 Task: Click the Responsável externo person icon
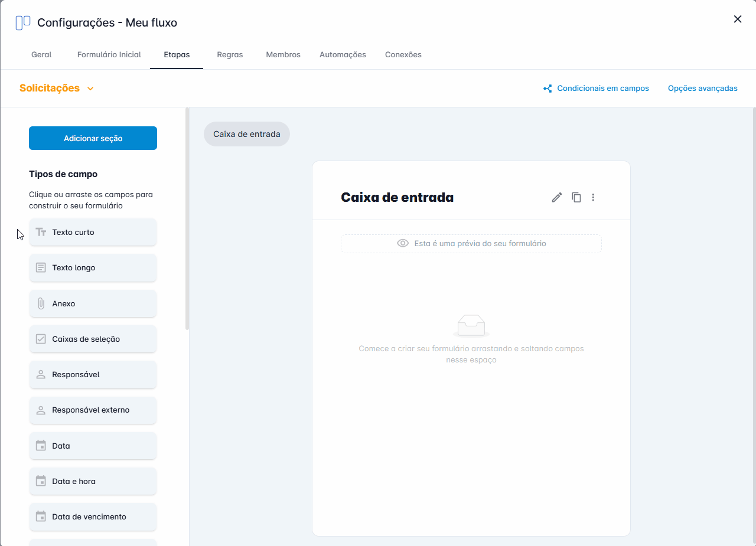[x=41, y=410]
